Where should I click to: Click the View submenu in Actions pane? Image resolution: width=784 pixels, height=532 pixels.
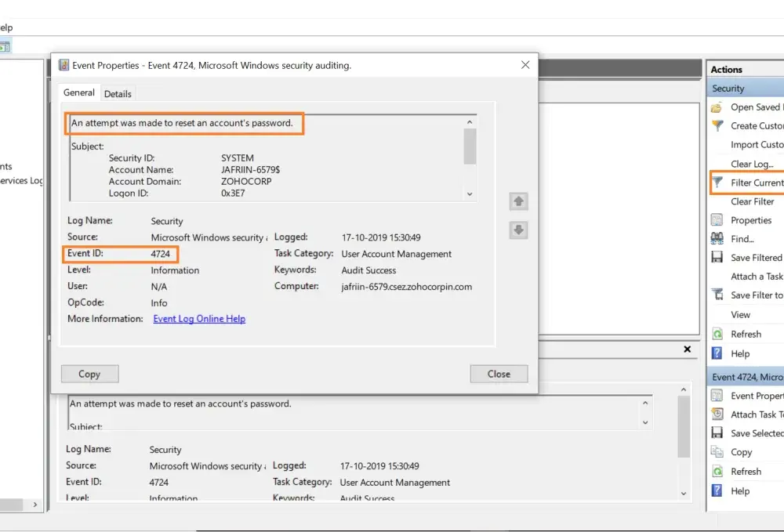741,315
